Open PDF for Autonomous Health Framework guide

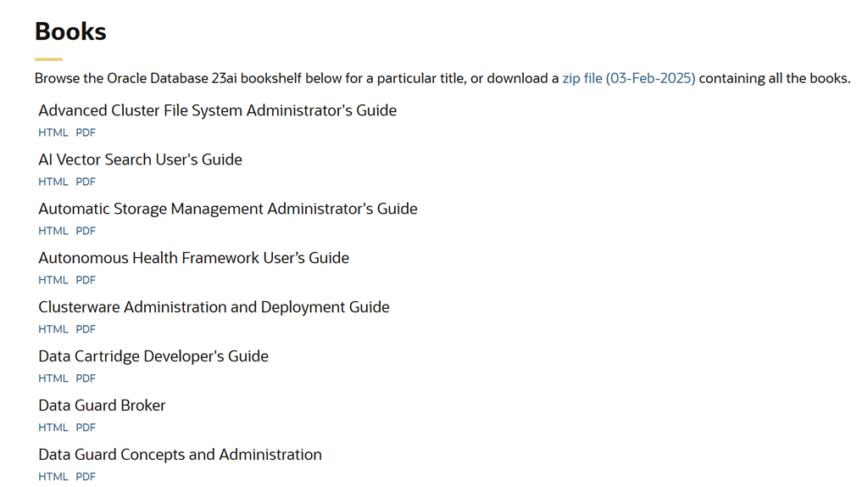pyautogui.click(x=86, y=280)
